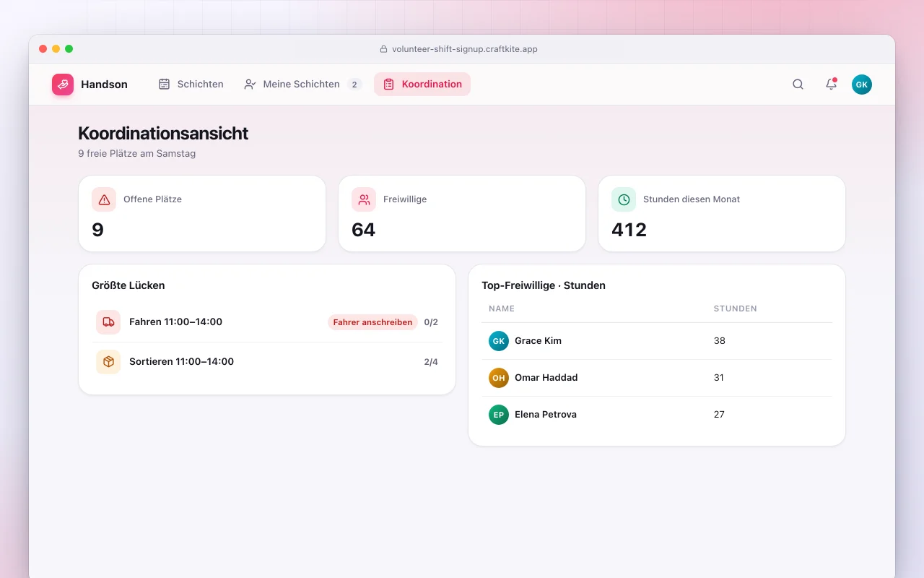Click the people icon on Freiwillige card
The height and width of the screenshot is (578, 924).
click(x=364, y=199)
